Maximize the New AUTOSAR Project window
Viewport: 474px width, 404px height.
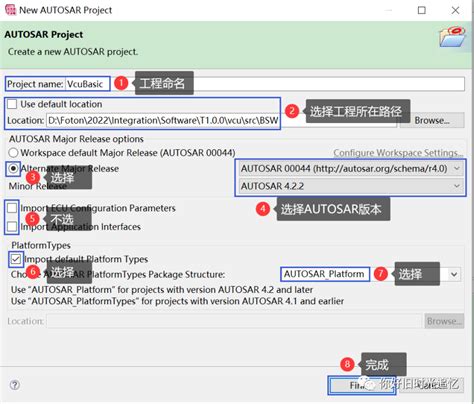(x=422, y=10)
